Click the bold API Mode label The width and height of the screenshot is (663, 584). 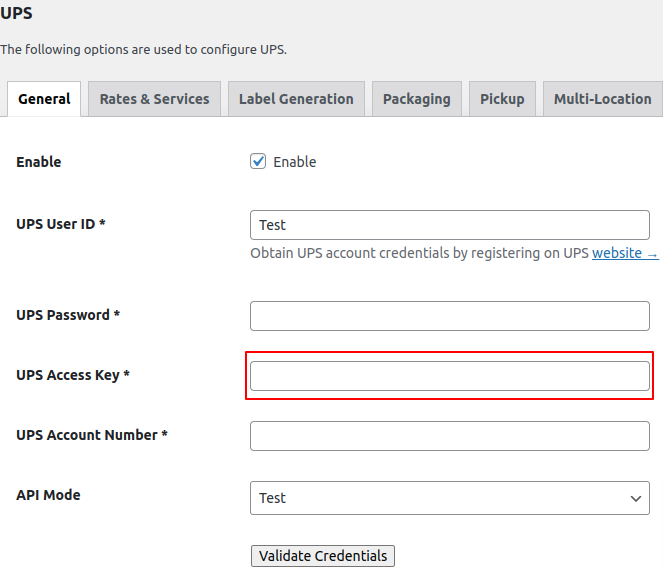[48, 495]
